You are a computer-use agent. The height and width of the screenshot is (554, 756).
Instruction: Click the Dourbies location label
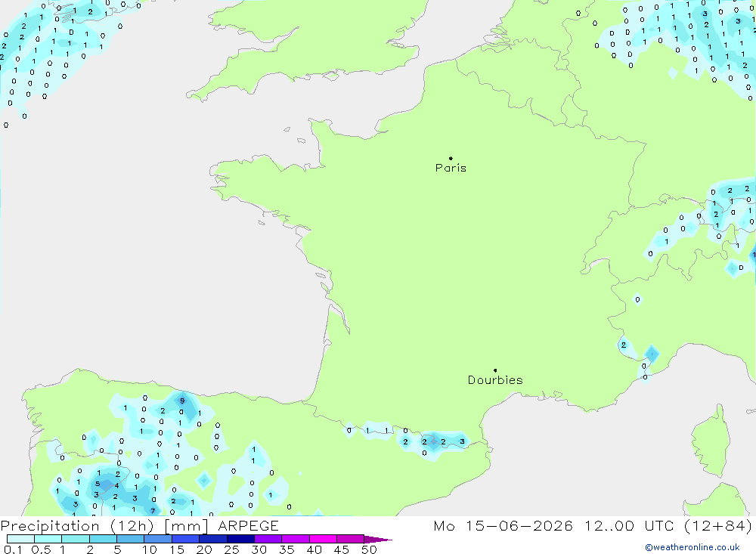[x=495, y=380]
